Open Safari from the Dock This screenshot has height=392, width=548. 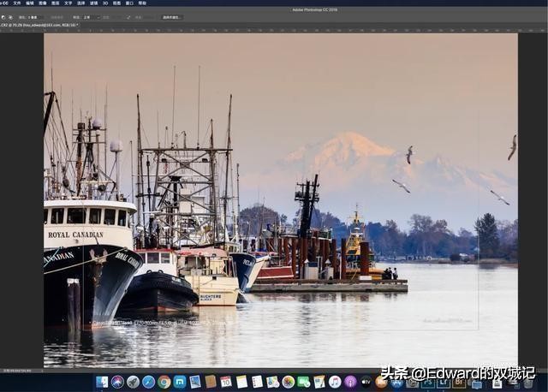(x=148, y=382)
